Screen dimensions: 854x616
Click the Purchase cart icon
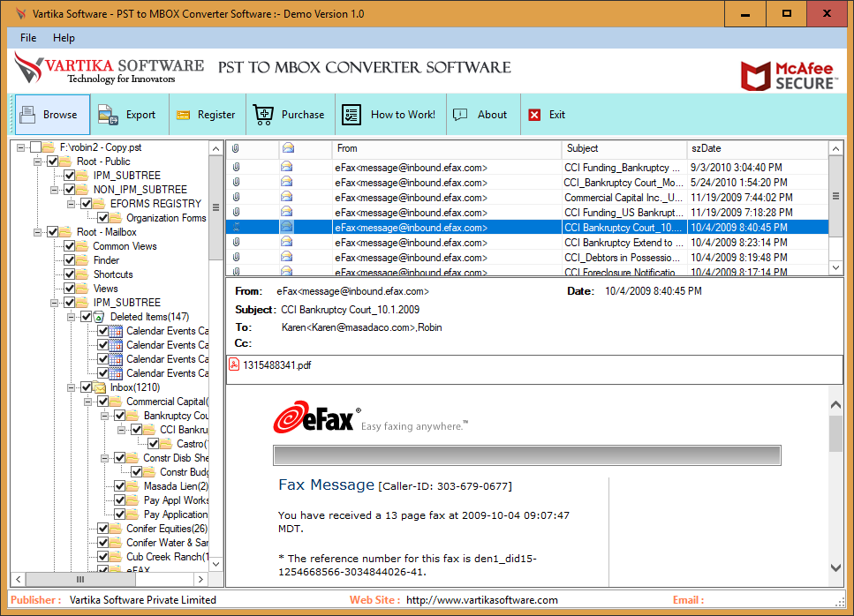tap(263, 115)
